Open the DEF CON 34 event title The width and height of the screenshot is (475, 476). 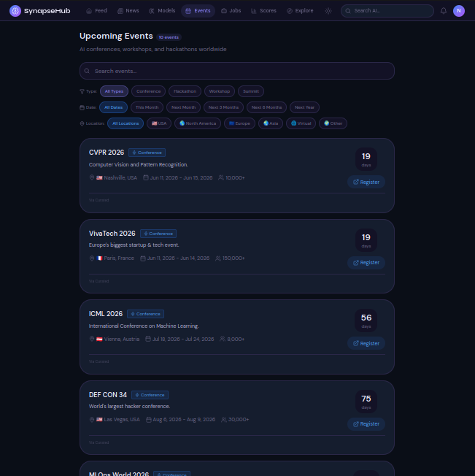108,395
